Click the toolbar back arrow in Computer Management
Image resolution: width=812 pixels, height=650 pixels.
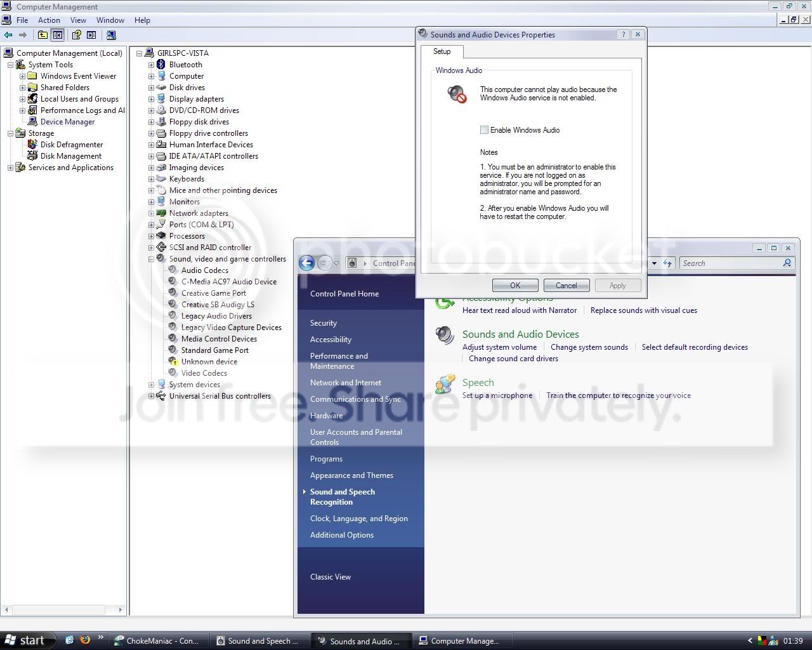click(8, 36)
